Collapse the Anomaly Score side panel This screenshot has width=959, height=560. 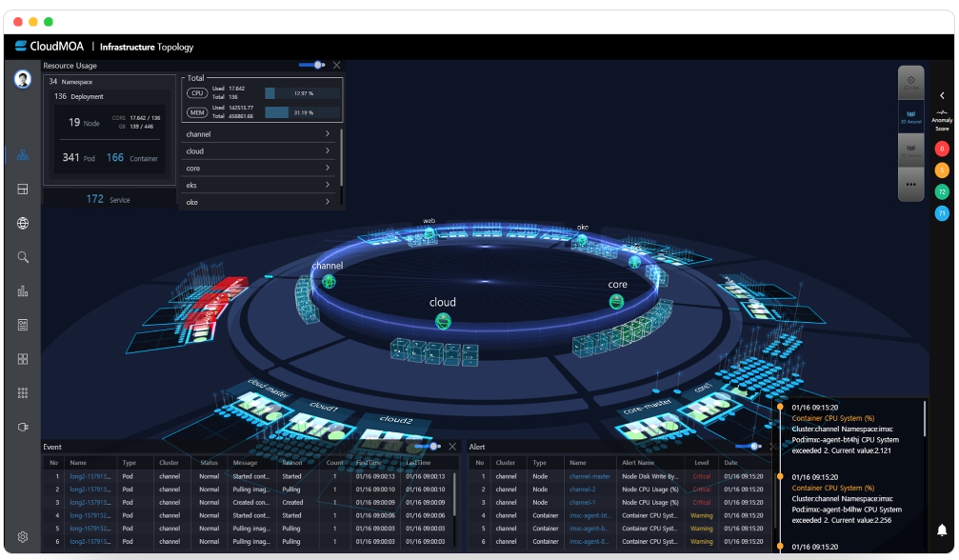pyautogui.click(x=942, y=95)
